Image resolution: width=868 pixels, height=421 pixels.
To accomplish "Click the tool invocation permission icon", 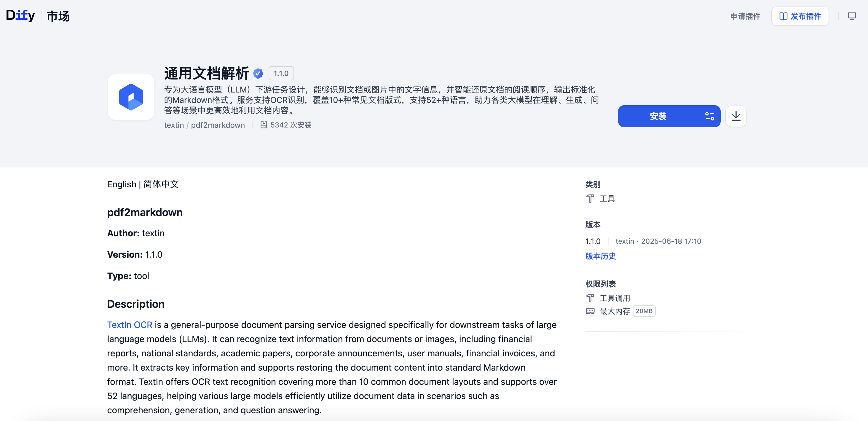I will (x=590, y=298).
